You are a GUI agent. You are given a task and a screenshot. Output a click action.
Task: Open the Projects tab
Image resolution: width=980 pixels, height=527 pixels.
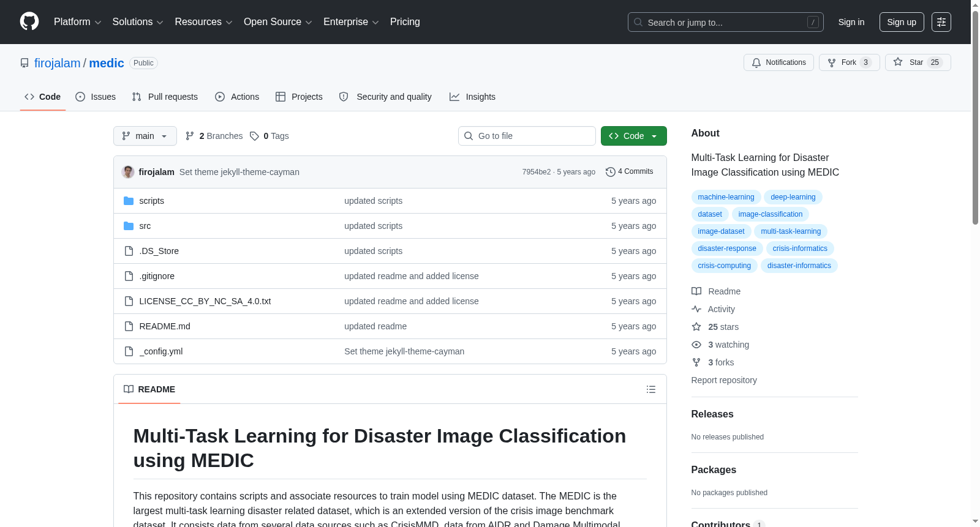[x=299, y=97]
